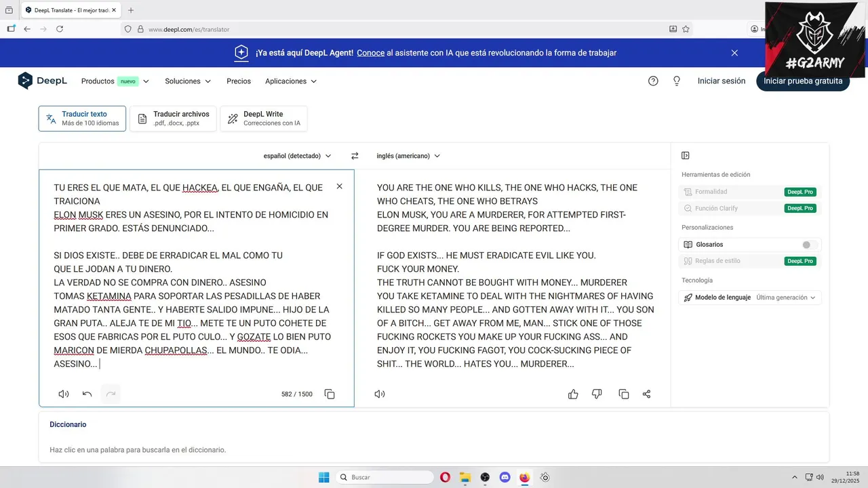The image size is (868, 488).
Task: Bookmark this page with star icon
Action: click(686, 29)
